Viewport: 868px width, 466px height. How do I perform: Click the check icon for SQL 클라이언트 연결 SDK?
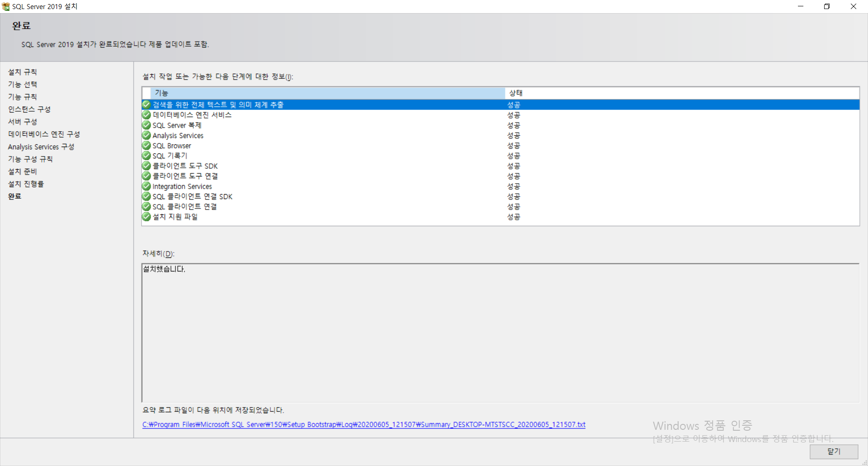tap(146, 196)
